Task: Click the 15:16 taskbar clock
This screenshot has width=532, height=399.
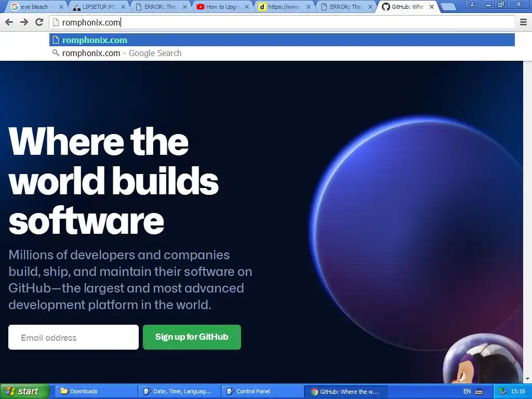Action: pos(518,392)
